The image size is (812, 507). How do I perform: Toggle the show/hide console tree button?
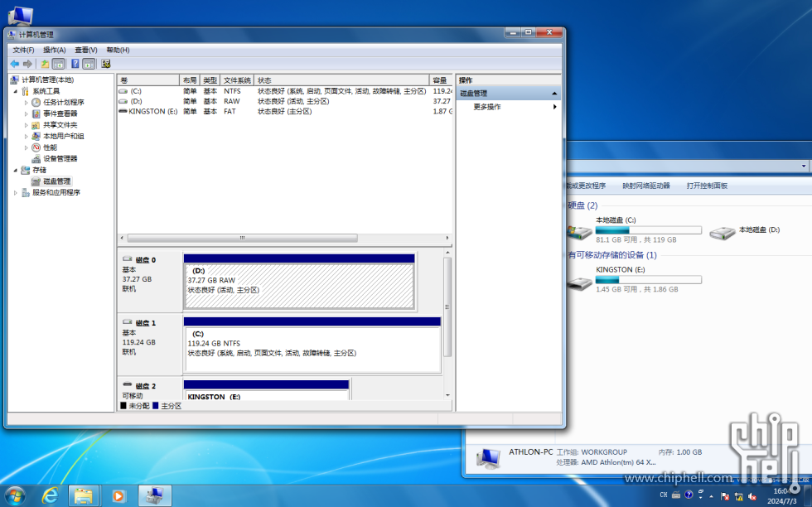59,64
